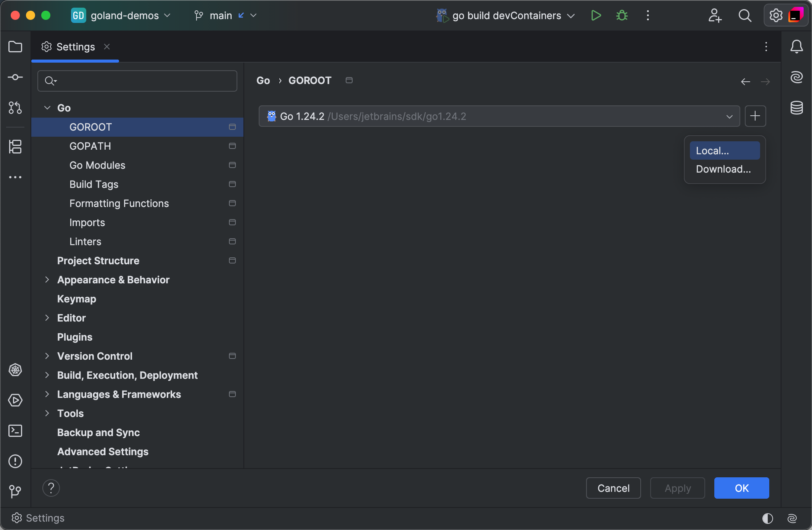812x530 pixels.
Task: Open the Commit tool window icon
Action: point(15,78)
